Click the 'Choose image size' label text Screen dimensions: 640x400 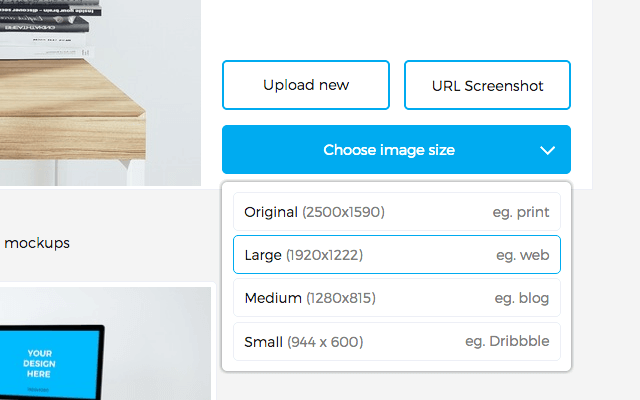[x=389, y=150]
